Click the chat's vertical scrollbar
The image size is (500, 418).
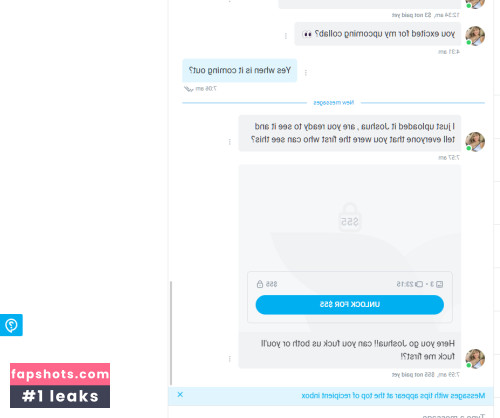[x=171, y=333]
